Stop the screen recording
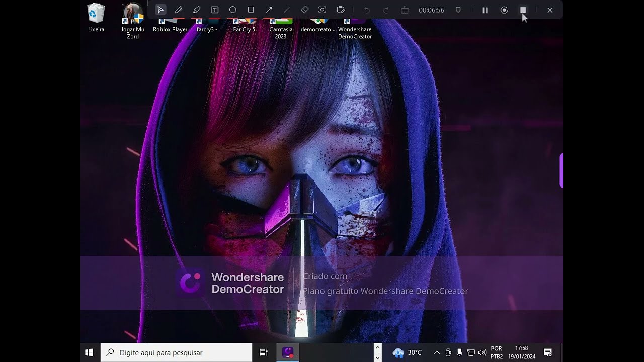This screenshot has height=362, width=644. (x=523, y=10)
